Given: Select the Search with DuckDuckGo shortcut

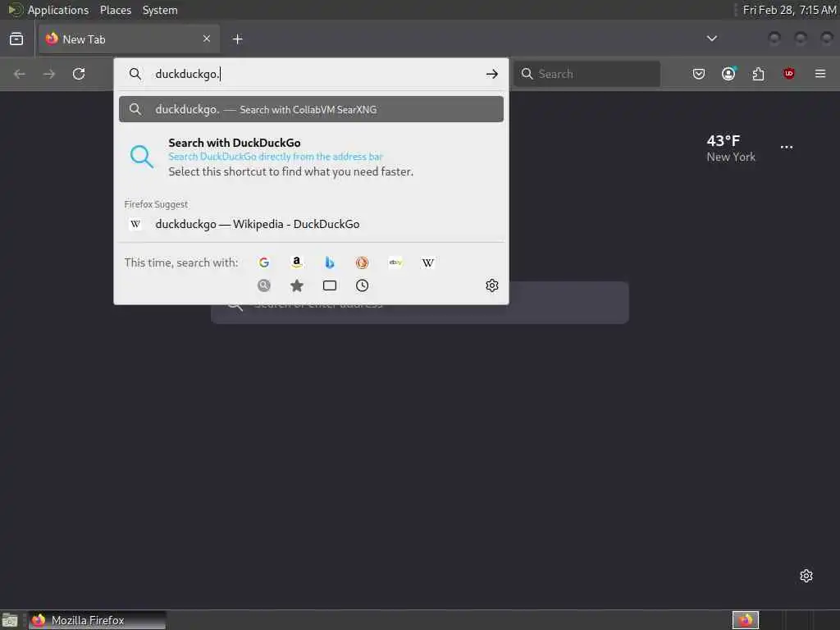Looking at the screenshot, I should coord(311,157).
